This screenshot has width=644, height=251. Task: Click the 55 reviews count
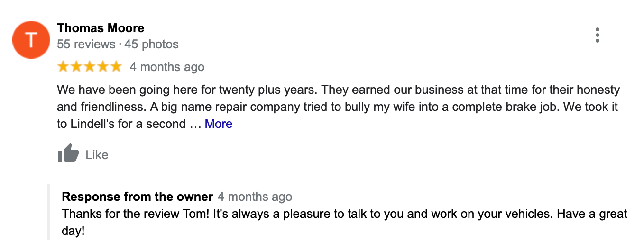(86, 45)
